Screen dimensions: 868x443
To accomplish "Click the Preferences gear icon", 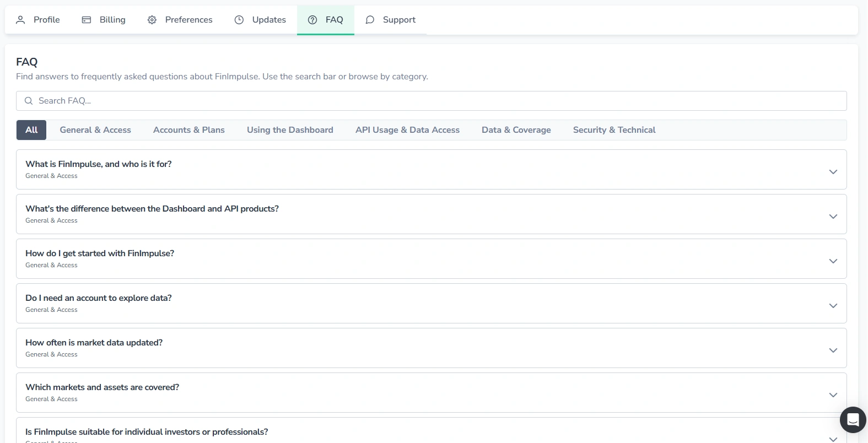I will 152,20.
